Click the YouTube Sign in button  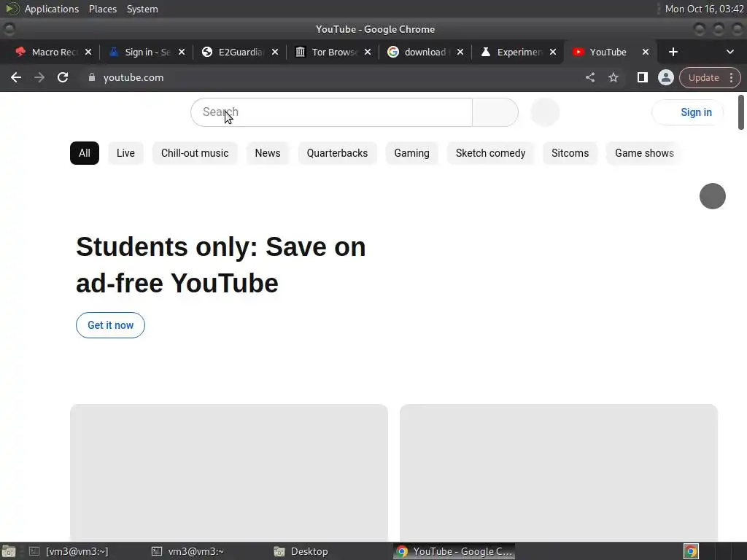[x=688, y=112]
